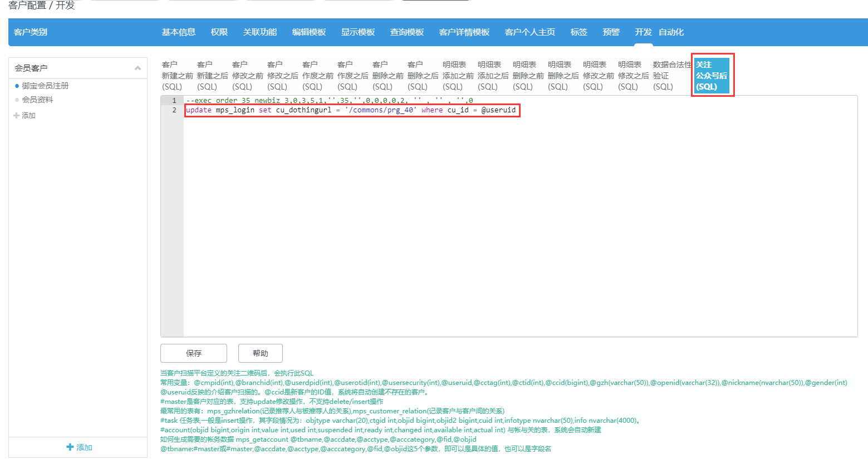Click the 客户类别 header label
The width and height of the screenshot is (868, 474).
[31, 32]
